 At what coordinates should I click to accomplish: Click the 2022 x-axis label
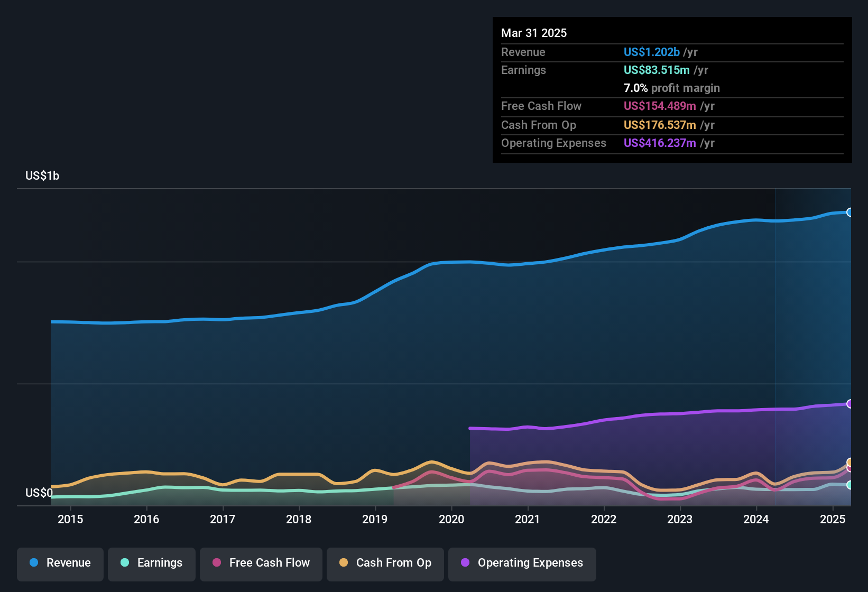click(604, 519)
